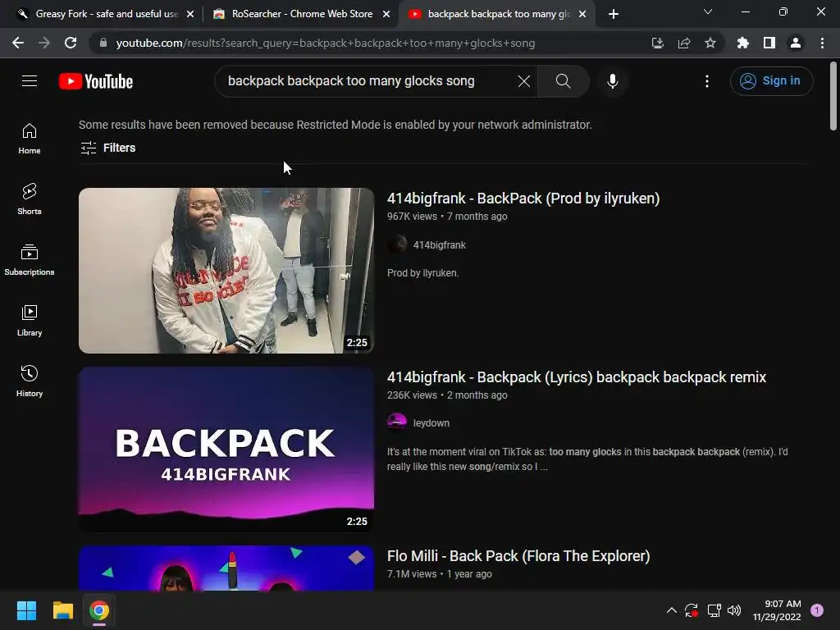This screenshot has height=630, width=840.
Task: Click the 'Prod by ilyruken.' description
Action: (422, 273)
